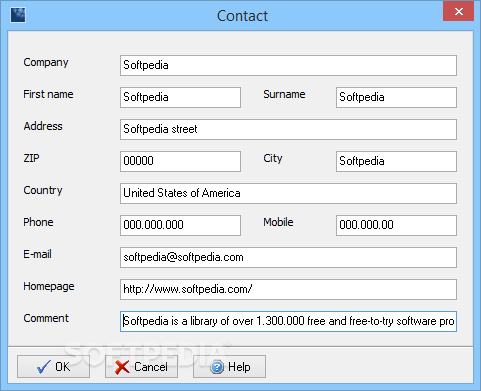Image resolution: width=481 pixels, height=391 pixels.
Task: Click the Phone label
Action: 38,222
